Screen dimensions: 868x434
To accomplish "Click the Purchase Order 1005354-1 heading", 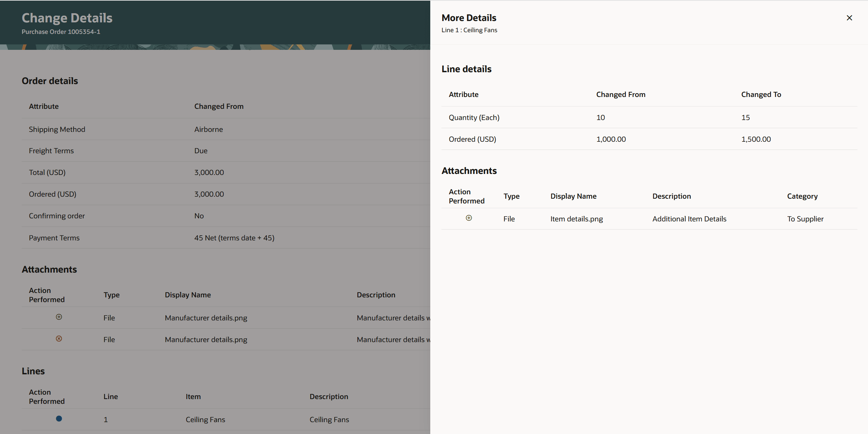I will [61, 32].
